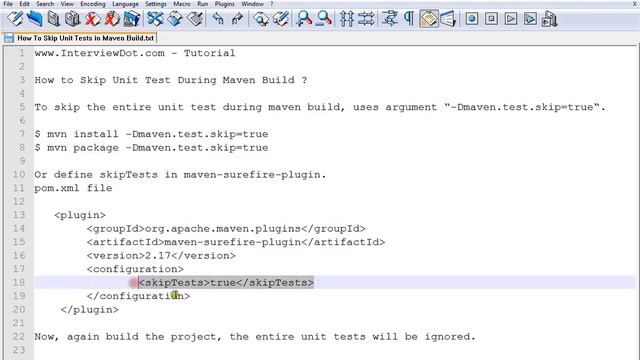The height and width of the screenshot is (360, 640).
Task: Click the Open file toolbar icon
Action: pyautogui.click(x=35, y=19)
